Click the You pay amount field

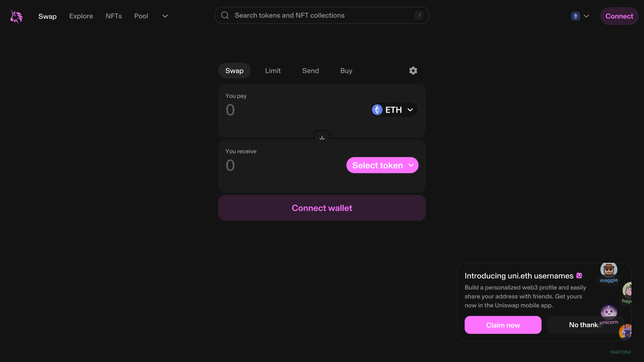click(x=295, y=110)
